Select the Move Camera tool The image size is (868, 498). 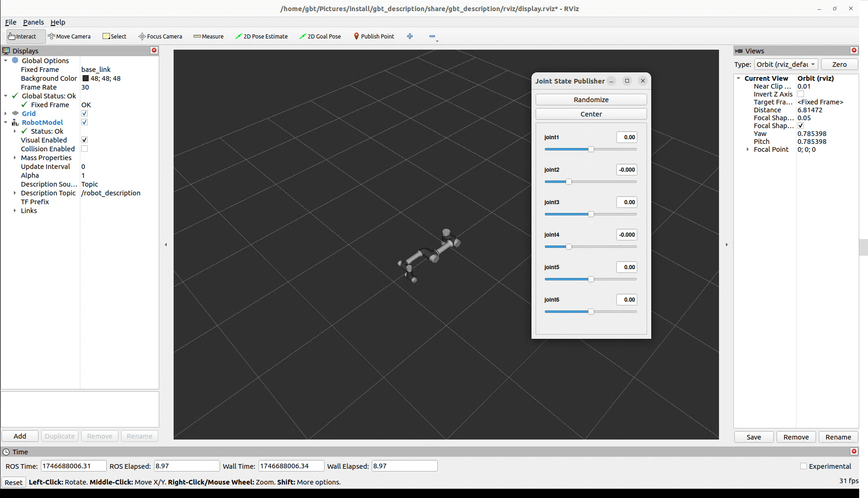69,36
